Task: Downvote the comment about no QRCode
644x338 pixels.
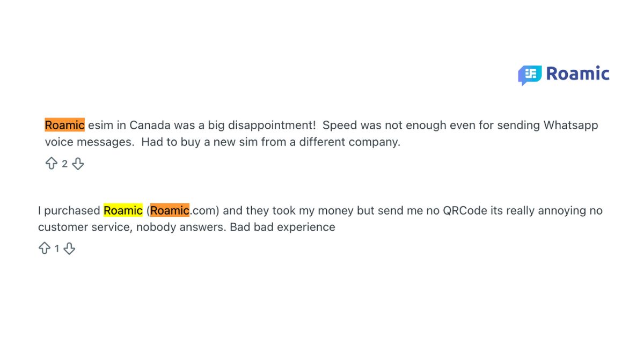Action: 69,248
